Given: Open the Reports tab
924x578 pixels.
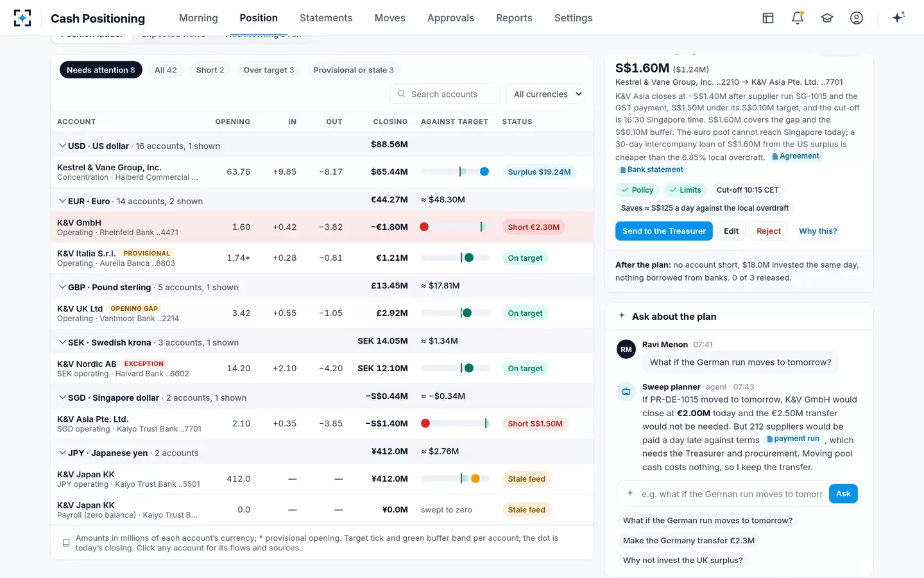Looking at the screenshot, I should tap(514, 18).
